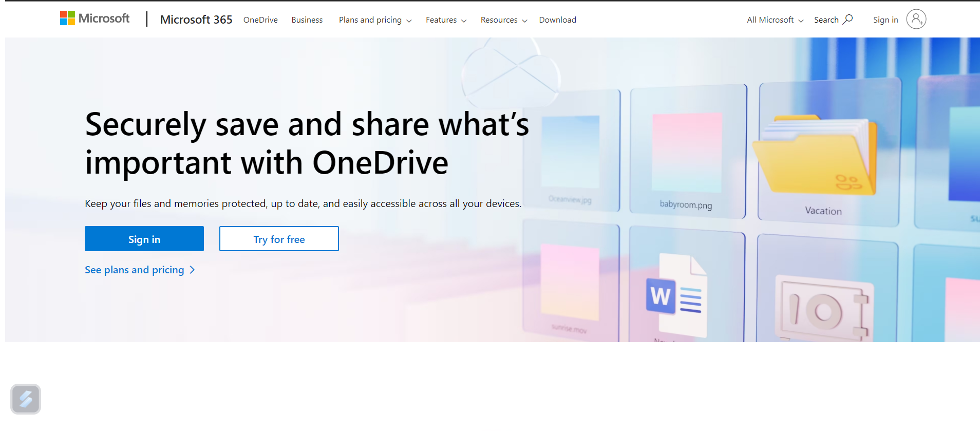The height and width of the screenshot is (431, 980).
Task: Click the Microsoft logo
Action: 95,18
